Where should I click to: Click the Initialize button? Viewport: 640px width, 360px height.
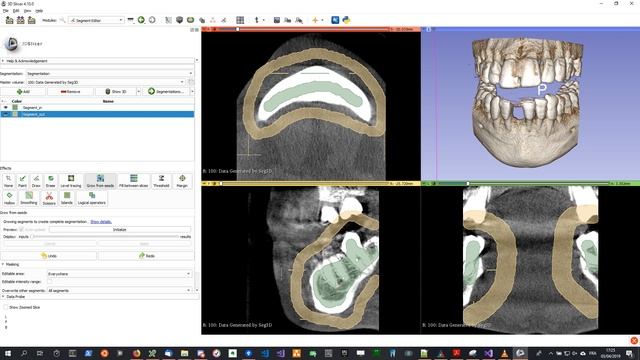(120, 230)
